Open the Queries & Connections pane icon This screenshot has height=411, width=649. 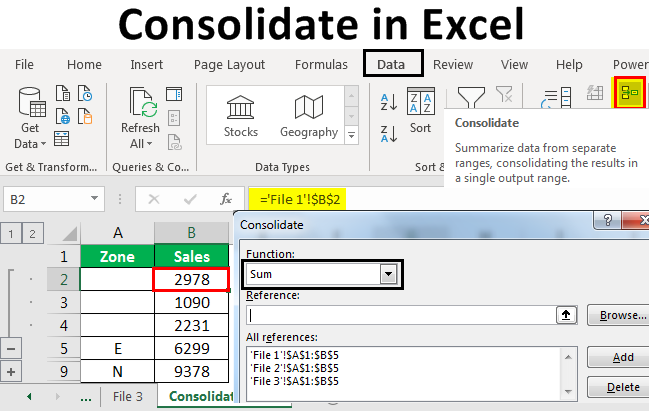click(x=174, y=94)
